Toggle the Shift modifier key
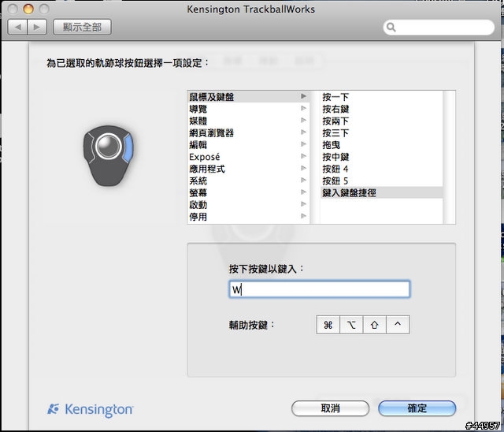504x432 pixels. (x=375, y=325)
